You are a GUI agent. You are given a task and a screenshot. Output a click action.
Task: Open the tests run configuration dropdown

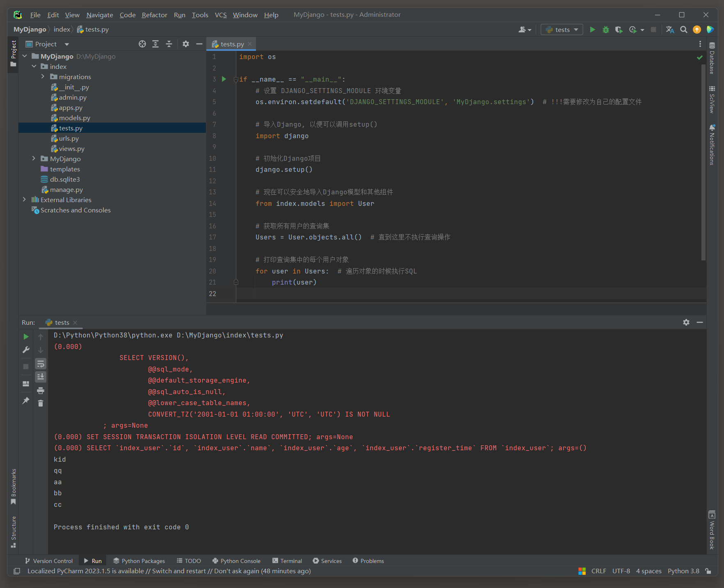pyautogui.click(x=562, y=30)
